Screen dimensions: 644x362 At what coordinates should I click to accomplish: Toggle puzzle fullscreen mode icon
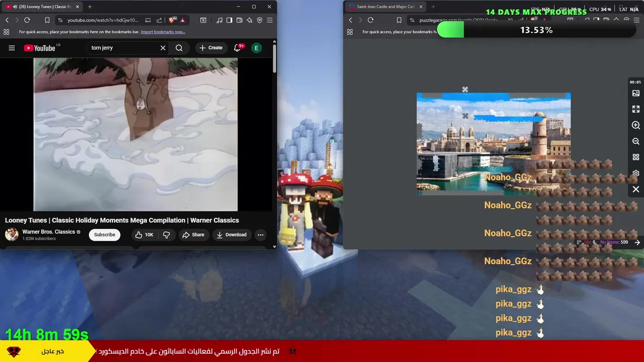tap(636, 109)
